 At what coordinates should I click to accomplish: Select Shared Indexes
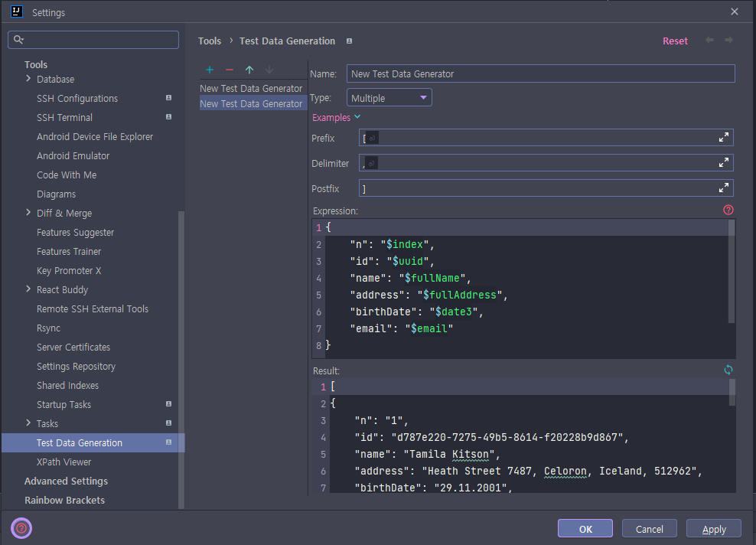68,385
